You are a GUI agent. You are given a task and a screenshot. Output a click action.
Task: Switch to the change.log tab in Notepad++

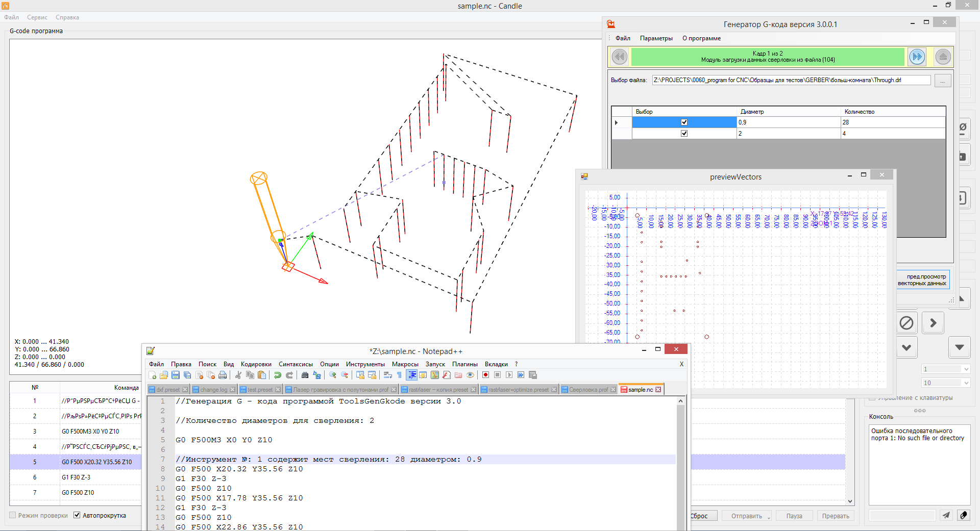coord(213,390)
